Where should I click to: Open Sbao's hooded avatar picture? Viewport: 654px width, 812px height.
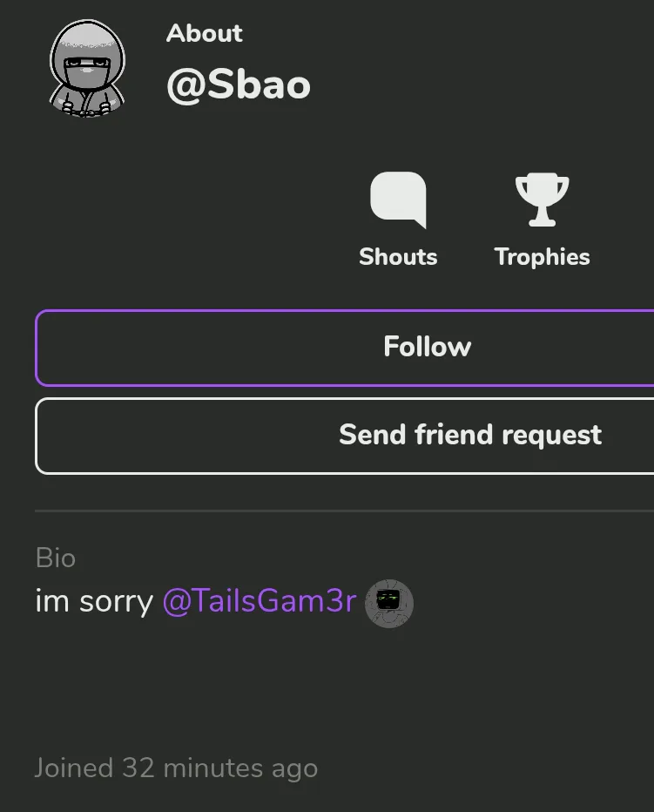click(87, 68)
